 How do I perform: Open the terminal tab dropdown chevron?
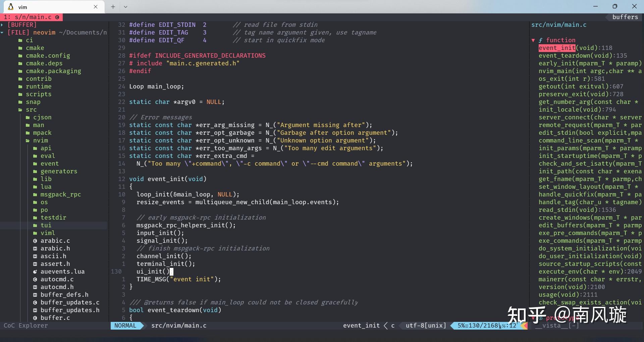tap(126, 7)
